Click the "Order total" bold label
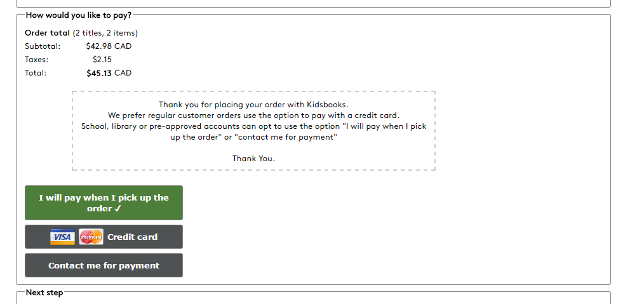Viewport: 644px width, 304px height. click(47, 33)
